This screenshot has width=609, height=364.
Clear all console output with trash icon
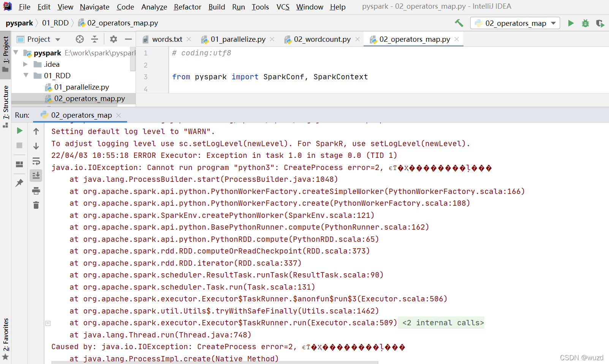point(36,205)
